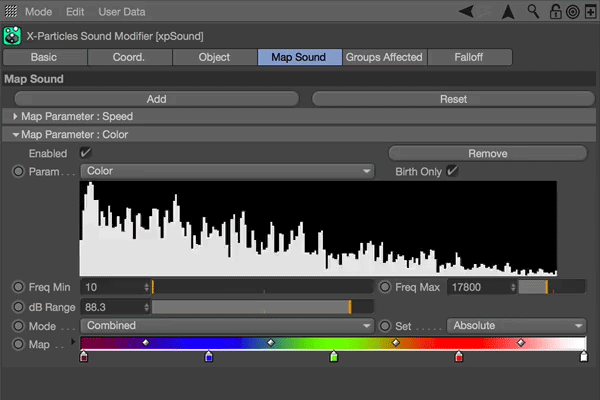Click bias diamond between red and white
The height and width of the screenshot is (400, 600).
coord(521,342)
